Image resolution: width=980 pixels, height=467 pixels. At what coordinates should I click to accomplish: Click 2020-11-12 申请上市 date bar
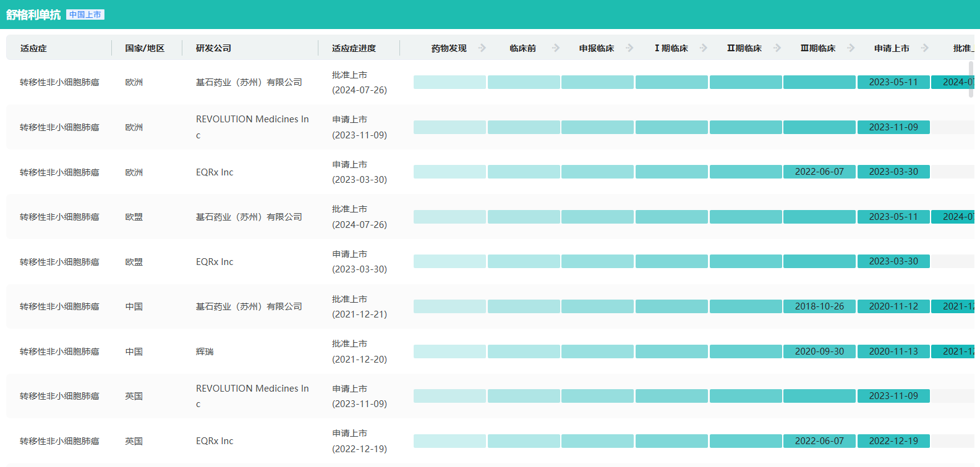point(893,306)
